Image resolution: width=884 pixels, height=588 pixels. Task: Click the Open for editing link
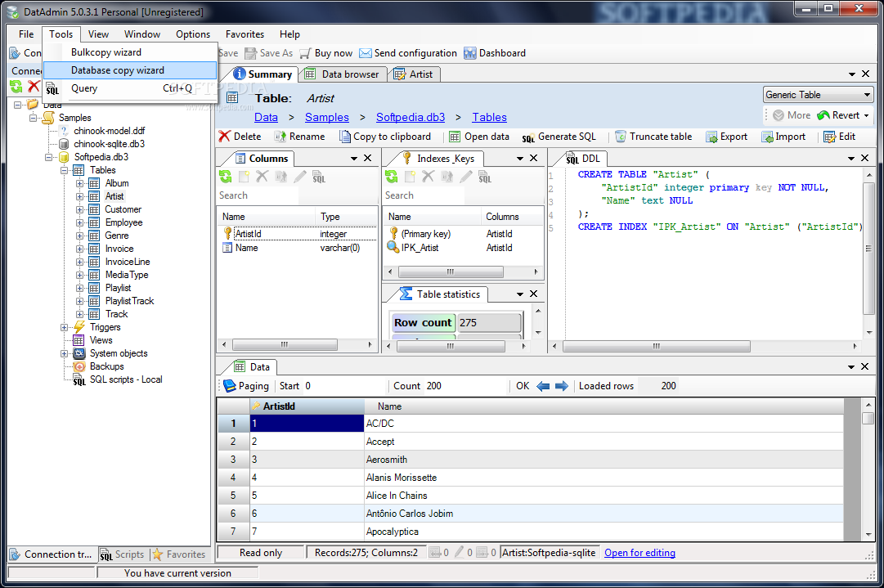click(x=639, y=553)
